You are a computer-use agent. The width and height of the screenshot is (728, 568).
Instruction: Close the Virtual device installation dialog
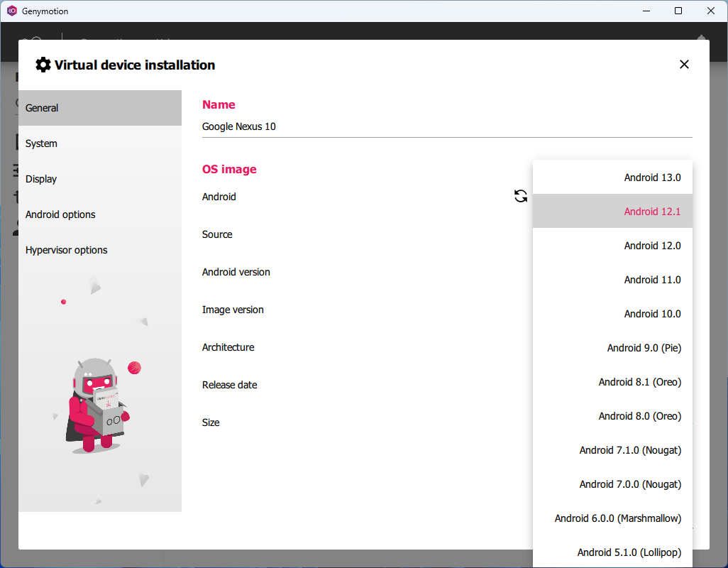pos(684,65)
